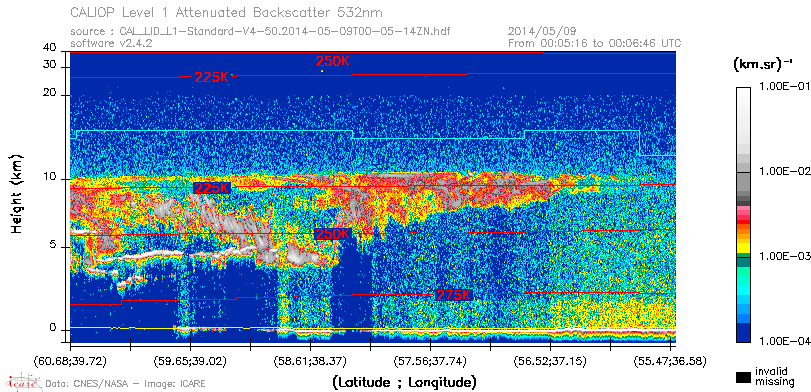Click the 40 tick label on the height axis
Image resolution: width=811 pixels, height=392 pixels.
tap(50, 48)
